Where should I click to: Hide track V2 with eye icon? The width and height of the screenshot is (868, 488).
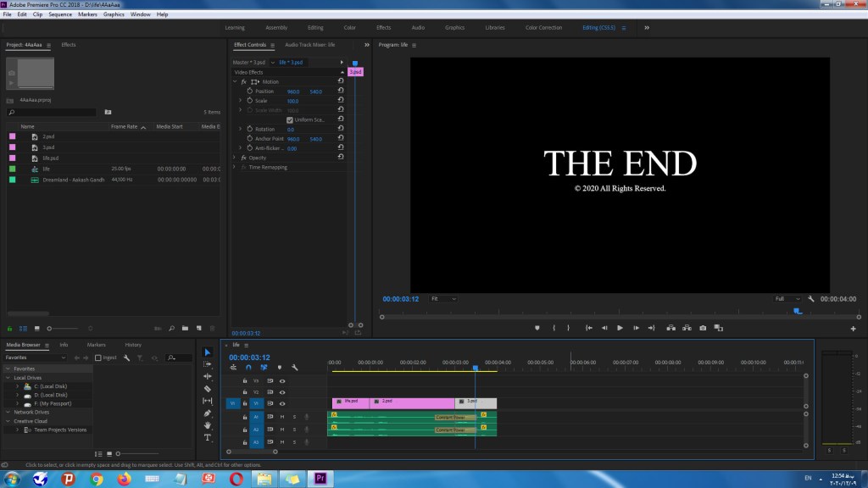pyautogui.click(x=282, y=392)
